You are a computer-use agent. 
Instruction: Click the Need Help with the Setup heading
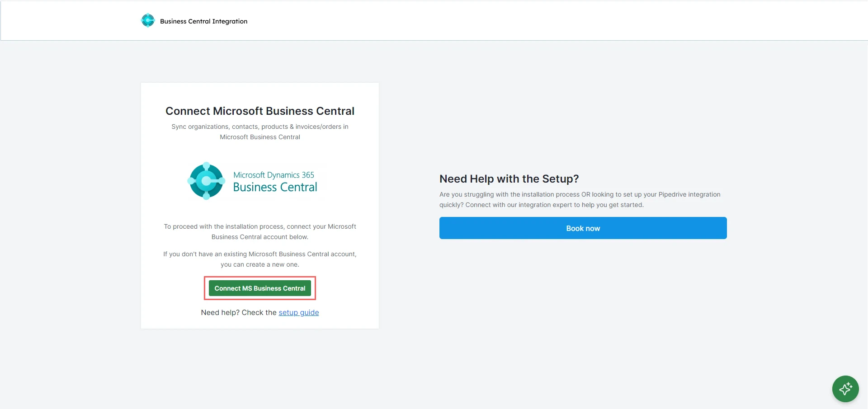tap(509, 179)
